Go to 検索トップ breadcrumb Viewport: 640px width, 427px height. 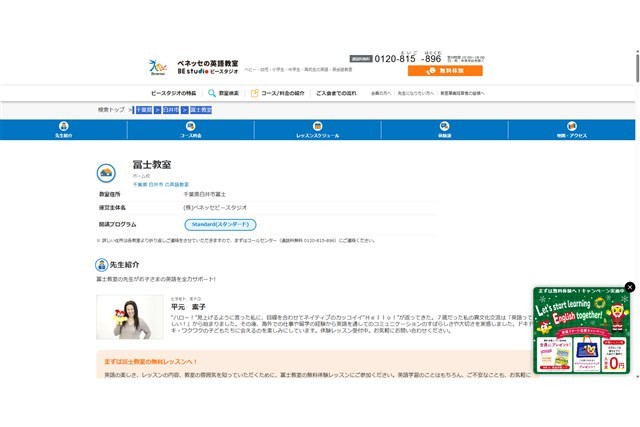pyautogui.click(x=111, y=109)
